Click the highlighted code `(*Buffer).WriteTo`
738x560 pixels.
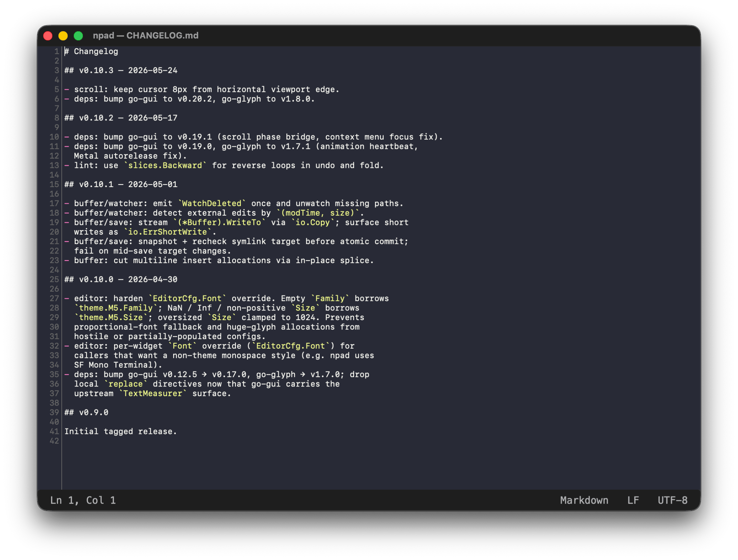pyautogui.click(x=219, y=223)
